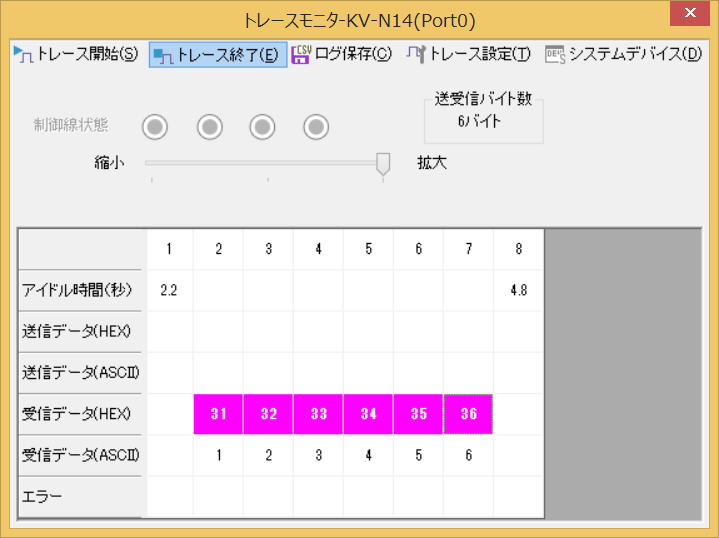Select the received HEX cell 33

coord(318,414)
